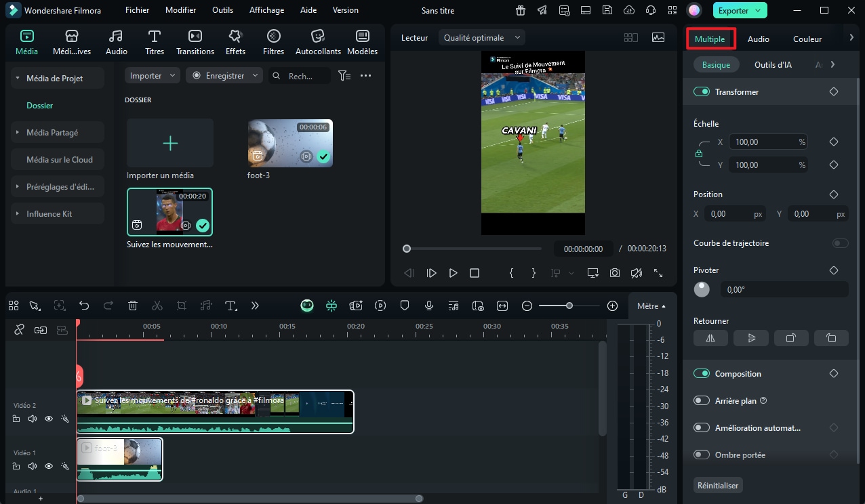Screen dimensions: 865x504
Task: Mute the Vidéo 2 track speaker icon
Action: click(33, 419)
